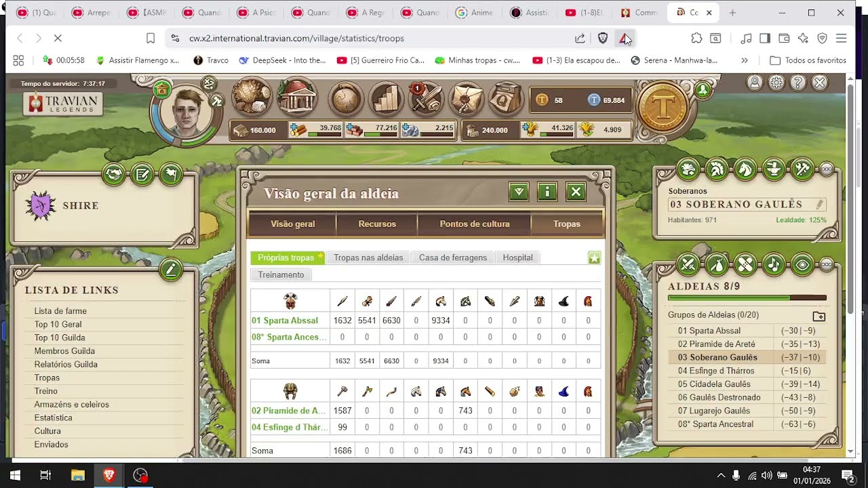Rename village via the pencil beside 03 Soberano Gaulês
This screenshot has width=868, height=488.
pos(820,204)
